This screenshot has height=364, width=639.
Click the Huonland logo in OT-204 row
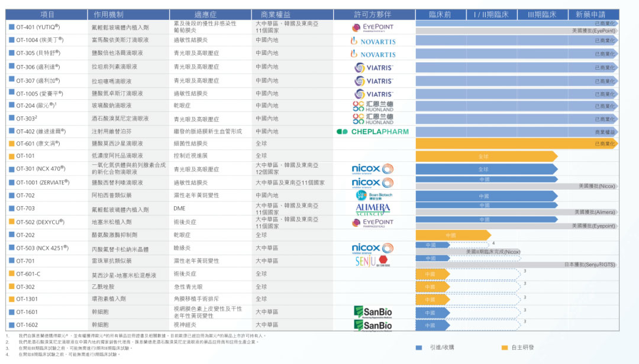373,106
